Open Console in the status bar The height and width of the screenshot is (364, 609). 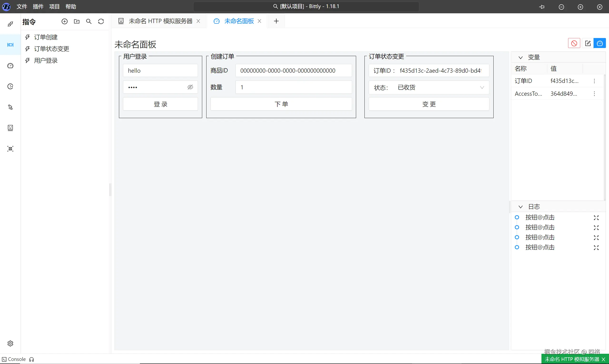[x=14, y=359]
